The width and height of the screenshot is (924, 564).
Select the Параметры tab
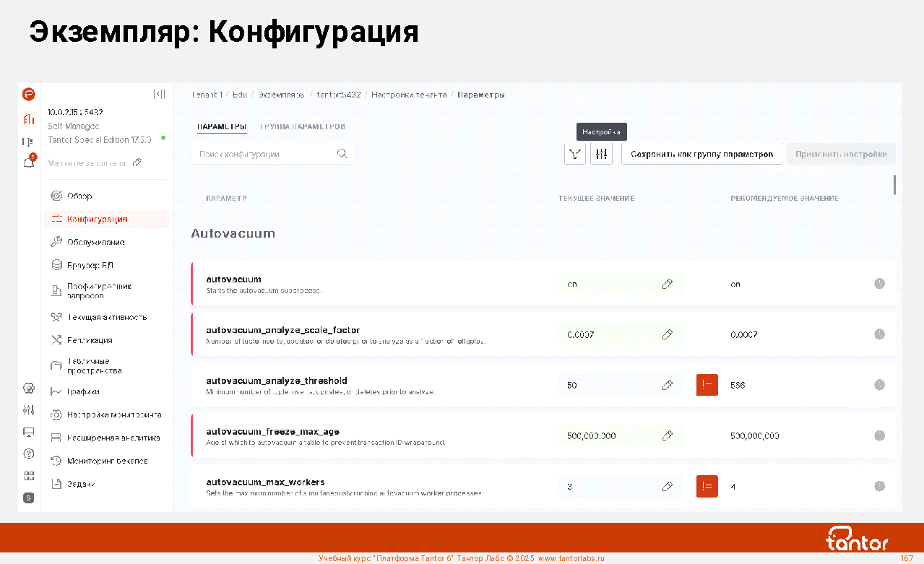click(x=222, y=126)
